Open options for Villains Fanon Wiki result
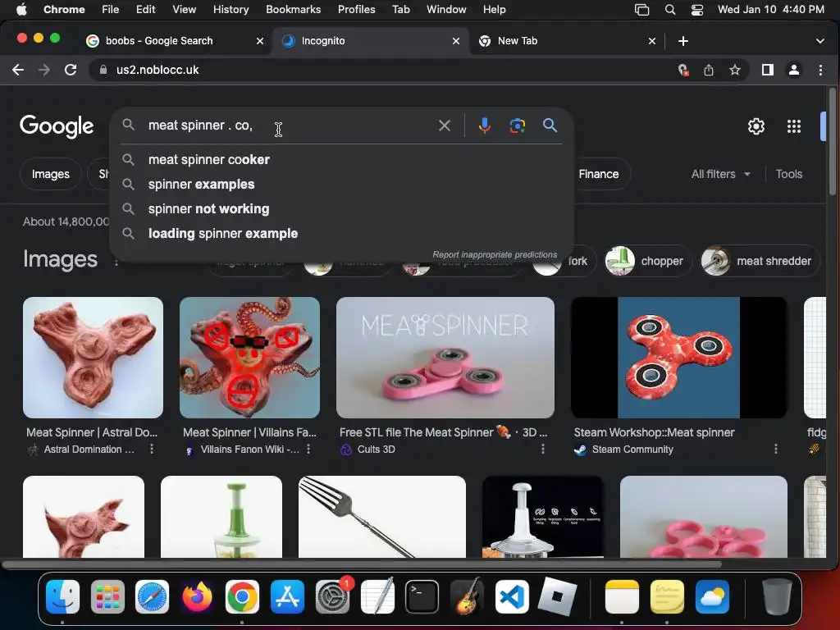The width and height of the screenshot is (840, 630). coord(308,449)
